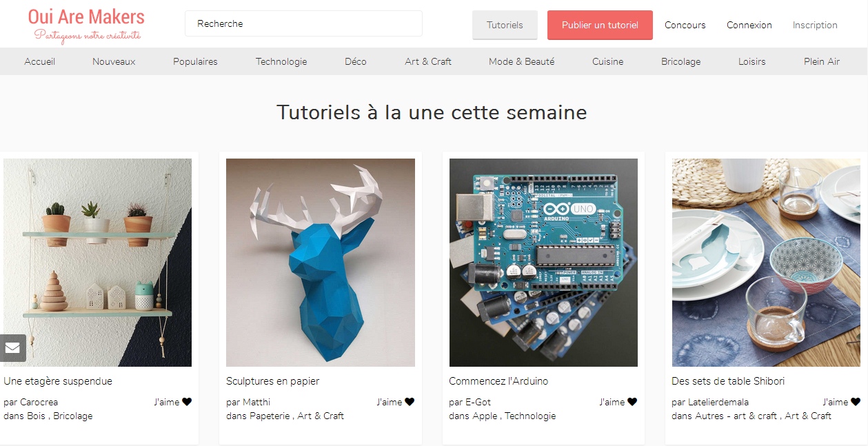Open the envelope contact icon

[12, 348]
